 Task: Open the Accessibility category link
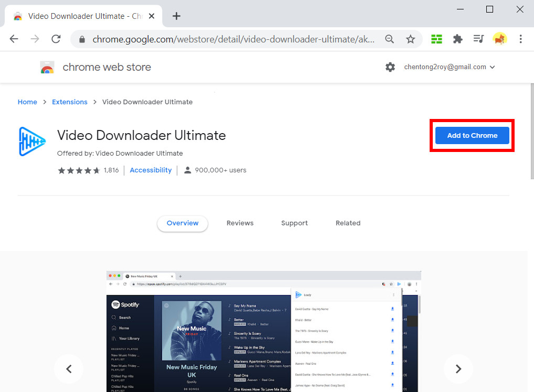(x=151, y=170)
